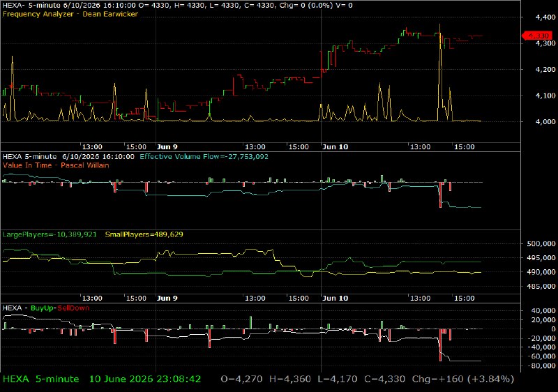Click the -60,000 axis label in BuyUp-SellDown panel

tap(542, 356)
